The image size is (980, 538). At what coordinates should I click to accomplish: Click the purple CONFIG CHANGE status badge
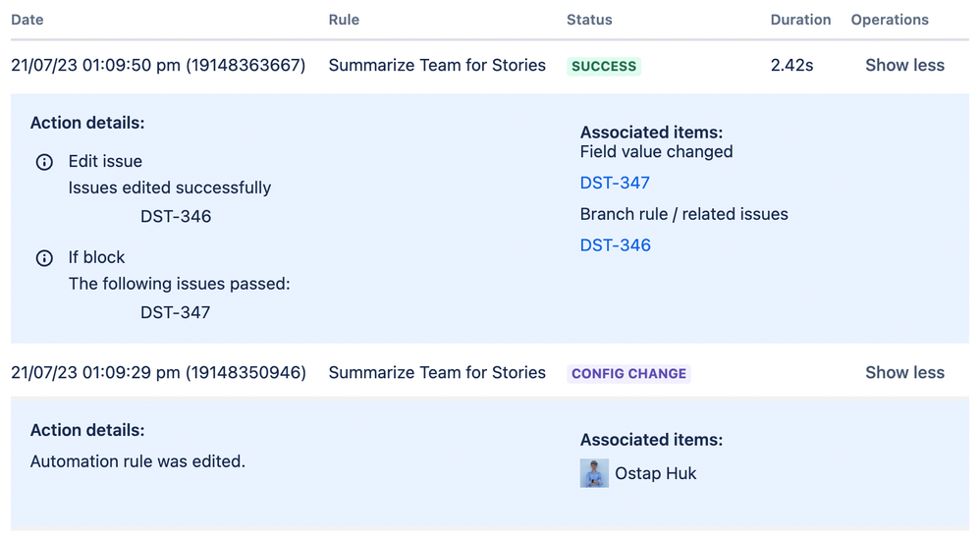click(628, 374)
